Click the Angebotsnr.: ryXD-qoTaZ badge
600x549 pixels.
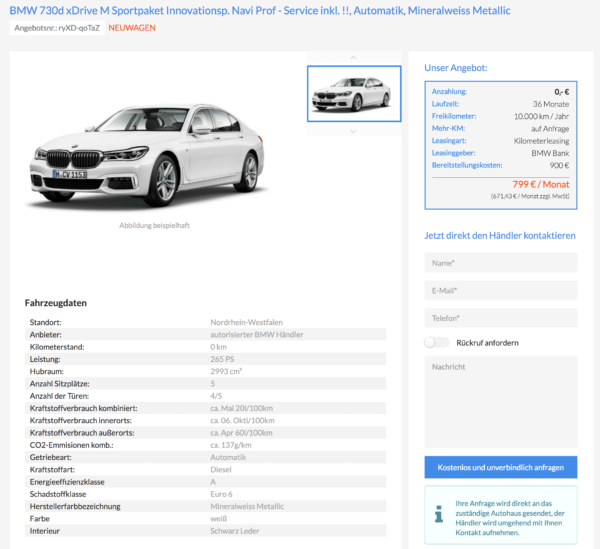[57, 28]
